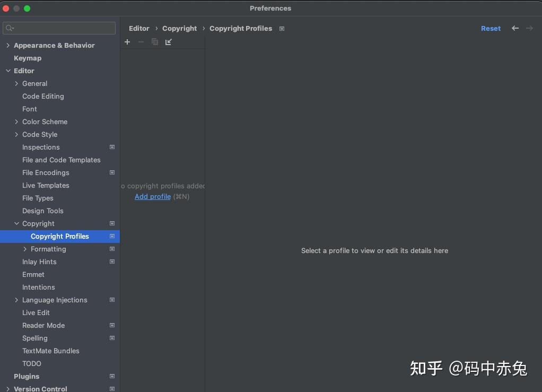Click the Import profile icon

pyautogui.click(x=168, y=42)
